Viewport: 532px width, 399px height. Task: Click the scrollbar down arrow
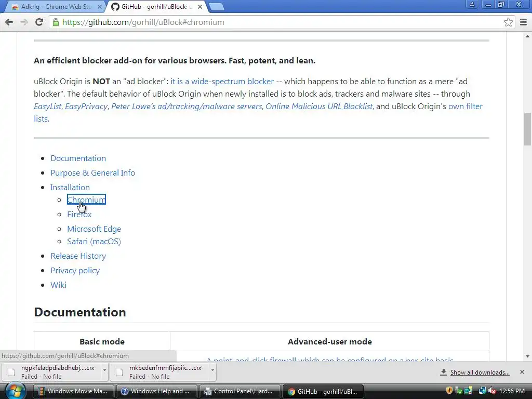click(x=527, y=356)
